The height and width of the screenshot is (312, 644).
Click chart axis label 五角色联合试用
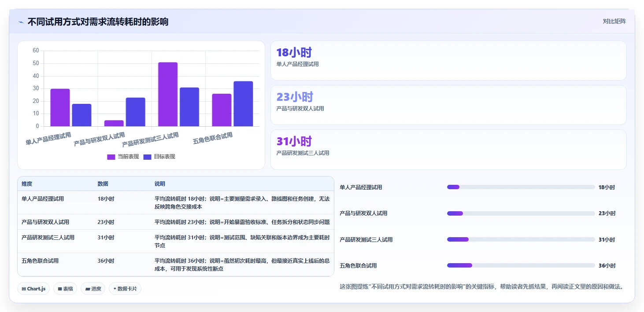click(213, 139)
